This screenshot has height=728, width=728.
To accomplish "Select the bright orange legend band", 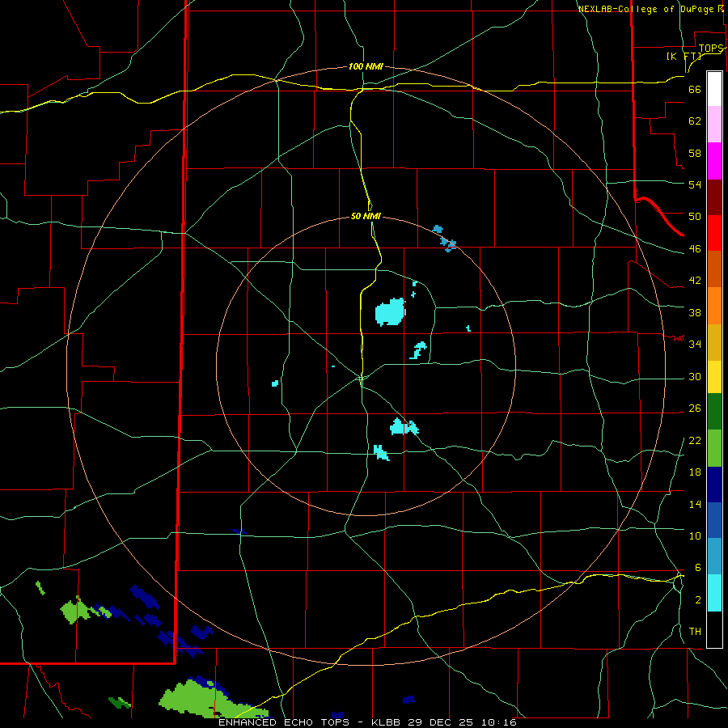I will pos(714,306).
